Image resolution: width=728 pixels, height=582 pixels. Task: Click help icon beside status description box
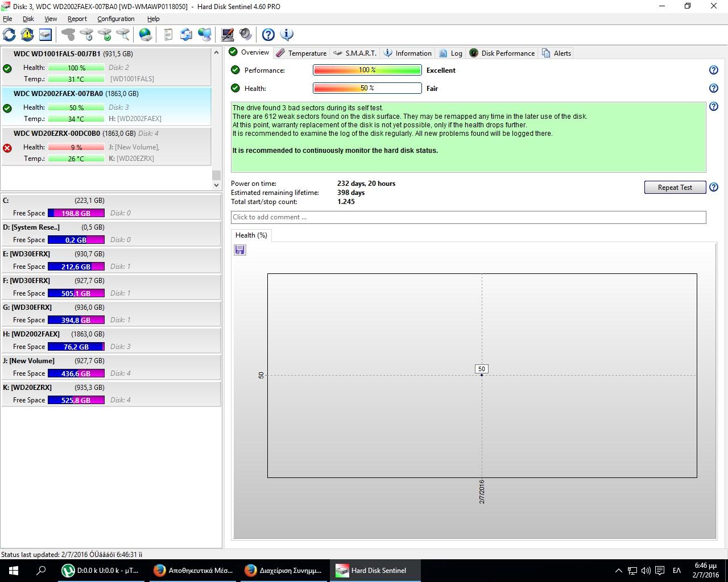coord(714,106)
